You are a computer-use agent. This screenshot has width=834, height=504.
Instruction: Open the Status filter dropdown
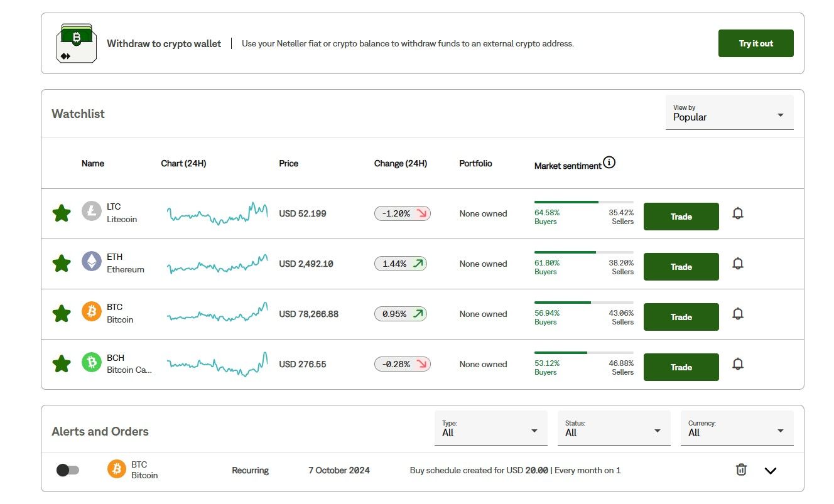pos(614,428)
